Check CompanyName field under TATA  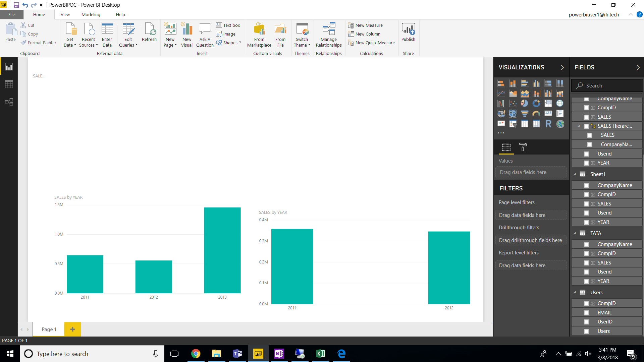coord(586,244)
